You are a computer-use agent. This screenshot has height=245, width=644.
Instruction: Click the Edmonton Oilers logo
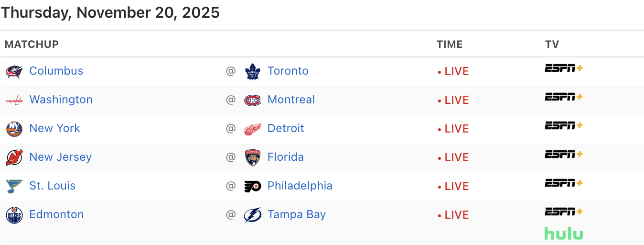[14, 215]
